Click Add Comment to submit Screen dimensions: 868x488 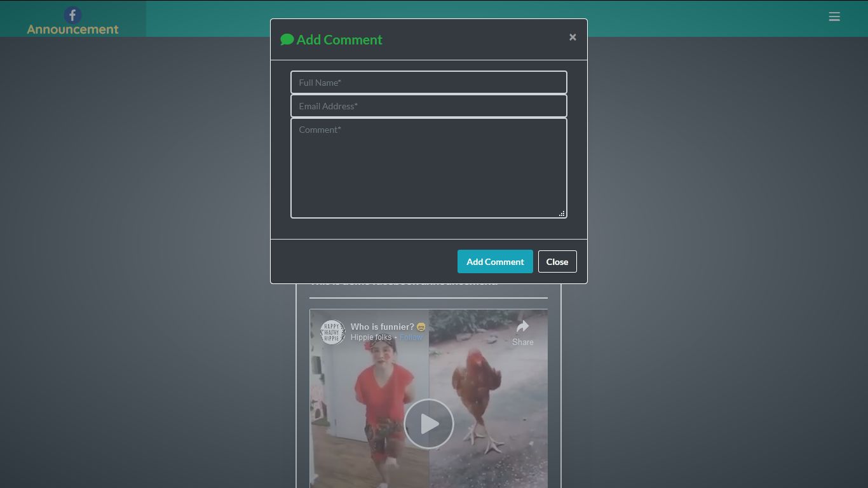pos(495,261)
